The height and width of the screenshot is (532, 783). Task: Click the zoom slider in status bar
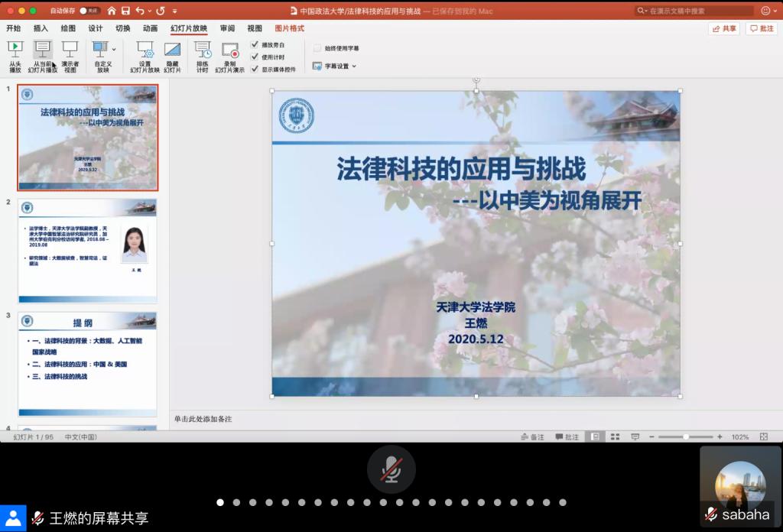(x=686, y=436)
